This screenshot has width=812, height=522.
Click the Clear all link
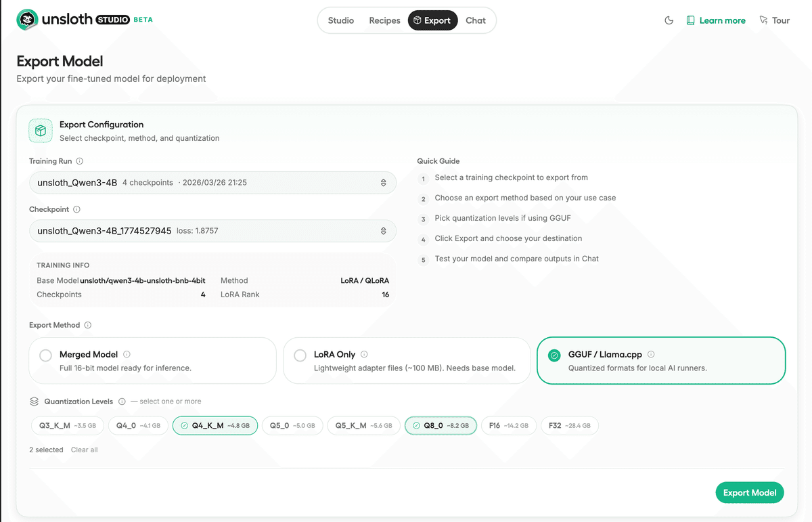(85, 450)
